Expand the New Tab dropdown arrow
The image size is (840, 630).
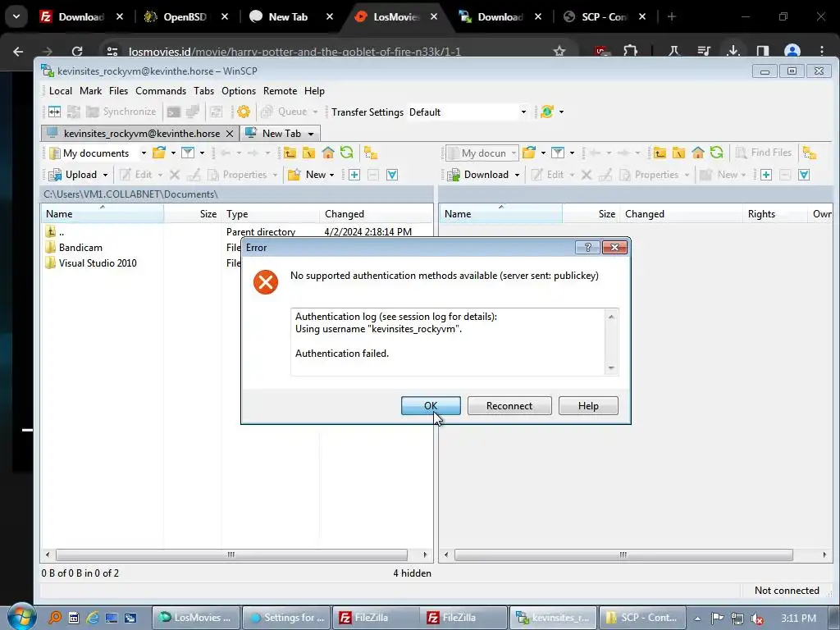click(x=311, y=134)
